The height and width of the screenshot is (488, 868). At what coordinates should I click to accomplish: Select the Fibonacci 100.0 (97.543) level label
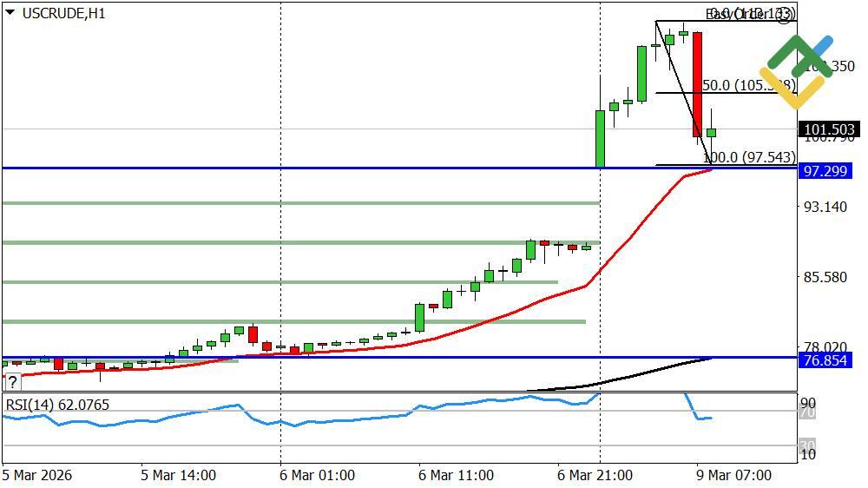748,157
